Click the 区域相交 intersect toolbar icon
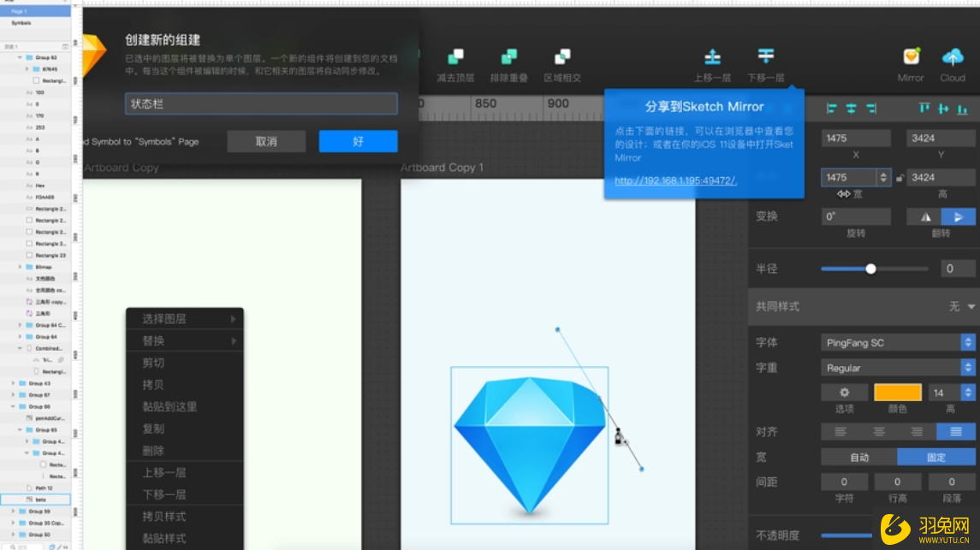Image resolution: width=980 pixels, height=550 pixels. tap(562, 56)
